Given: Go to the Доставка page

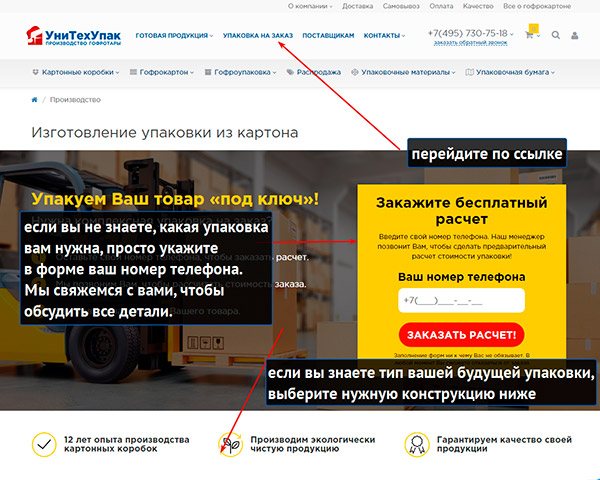Looking at the screenshot, I should [x=357, y=6].
